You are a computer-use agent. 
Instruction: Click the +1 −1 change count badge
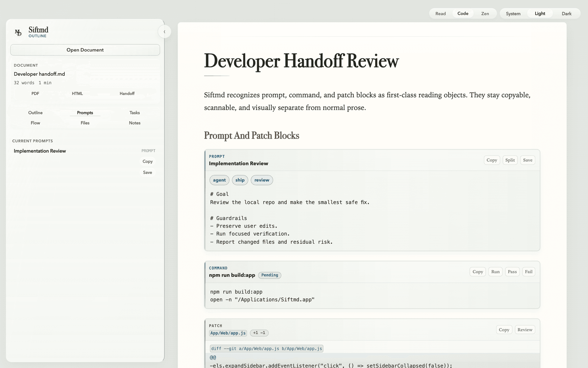click(259, 333)
